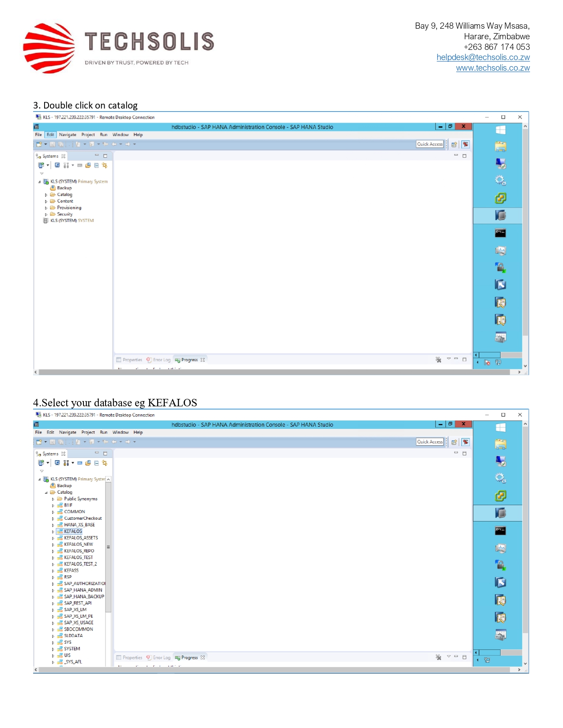Click Link with Editor icon in step 4 panel
Image resolution: width=563 pixels, height=728 pixels.
pyautogui.click(x=105, y=463)
